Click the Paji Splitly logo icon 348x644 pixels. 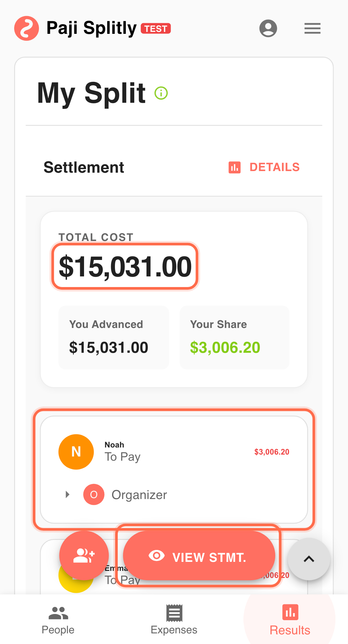click(26, 28)
